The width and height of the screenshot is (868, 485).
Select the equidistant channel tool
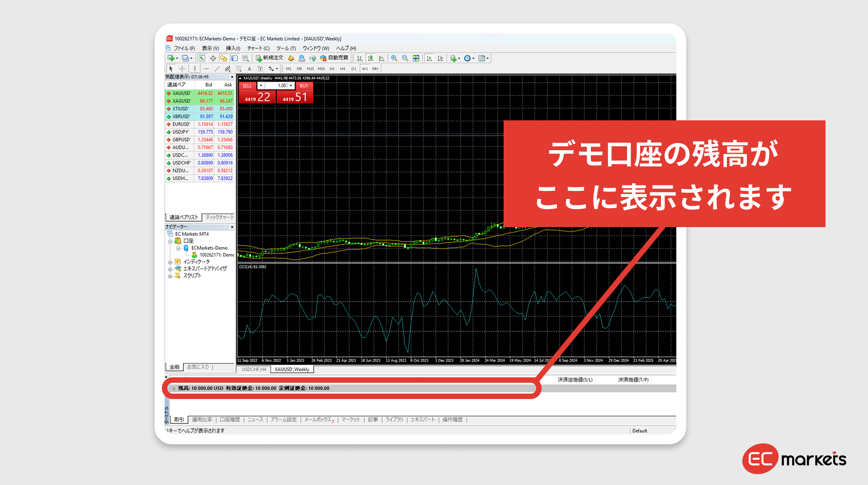tap(228, 69)
